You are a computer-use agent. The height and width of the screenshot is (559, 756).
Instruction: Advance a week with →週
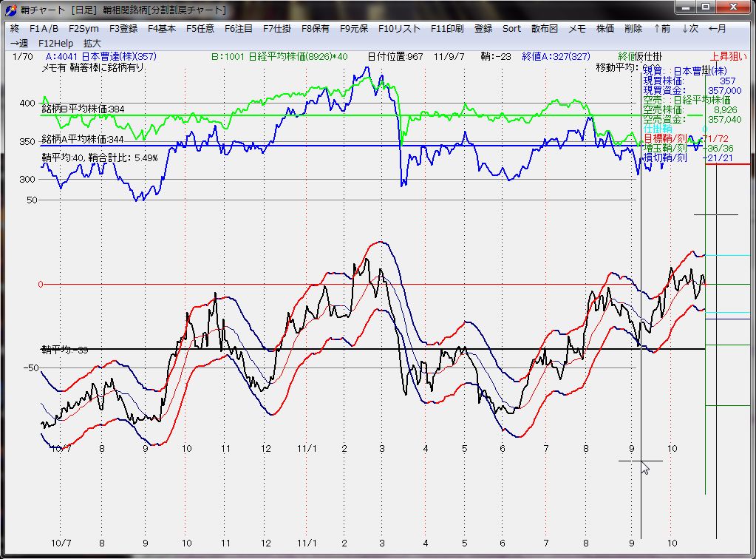pos(19,43)
